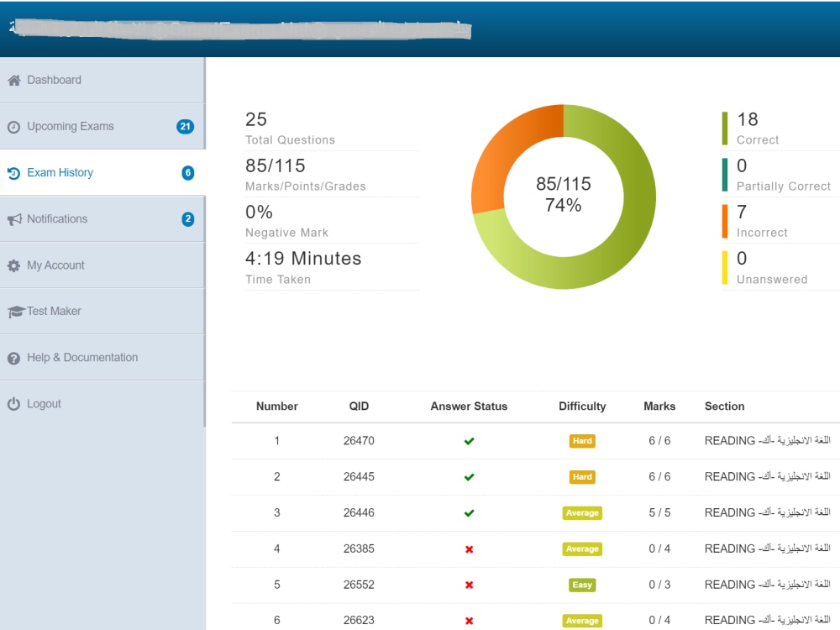This screenshot has height=630, width=840.
Task: Click the red cross for QID 26385
Action: pos(470,549)
